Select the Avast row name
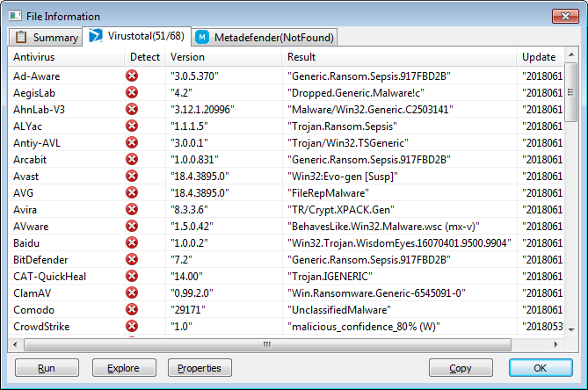Viewport: 588px width, 390px height. click(25, 176)
